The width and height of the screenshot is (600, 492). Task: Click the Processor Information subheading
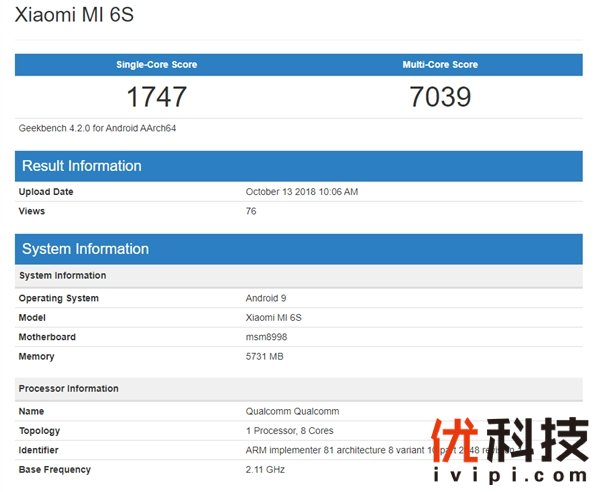(298, 389)
